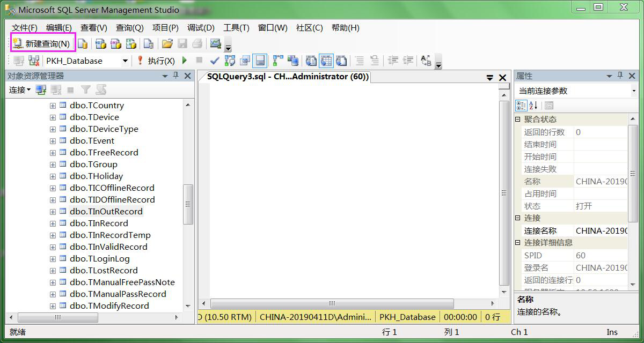Toggle Include Actual Execution Plan
This screenshot has height=343, width=644.
(278, 61)
